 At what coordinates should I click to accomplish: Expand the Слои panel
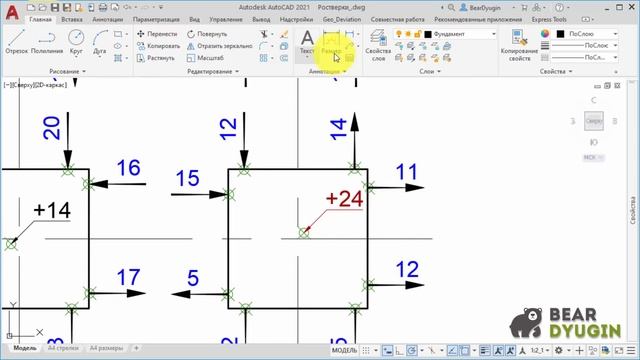pyautogui.click(x=430, y=71)
